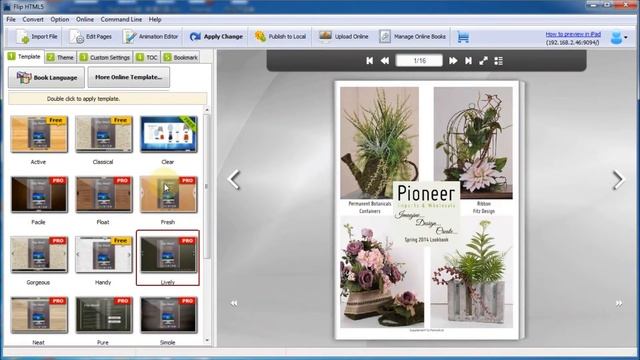Select the Lively template thumbnail
This screenshot has width=640, height=360.
tap(169, 255)
